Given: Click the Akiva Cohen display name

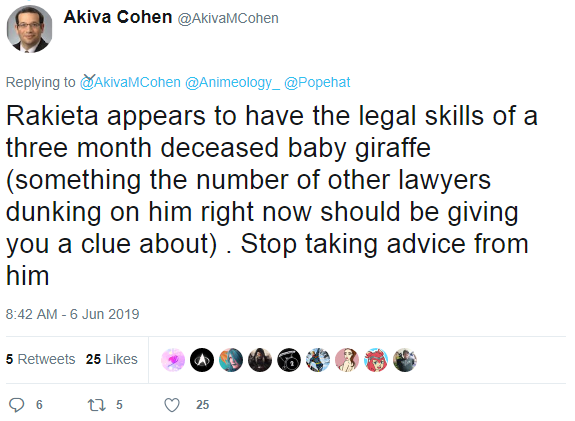Looking at the screenshot, I should click(x=118, y=17).
